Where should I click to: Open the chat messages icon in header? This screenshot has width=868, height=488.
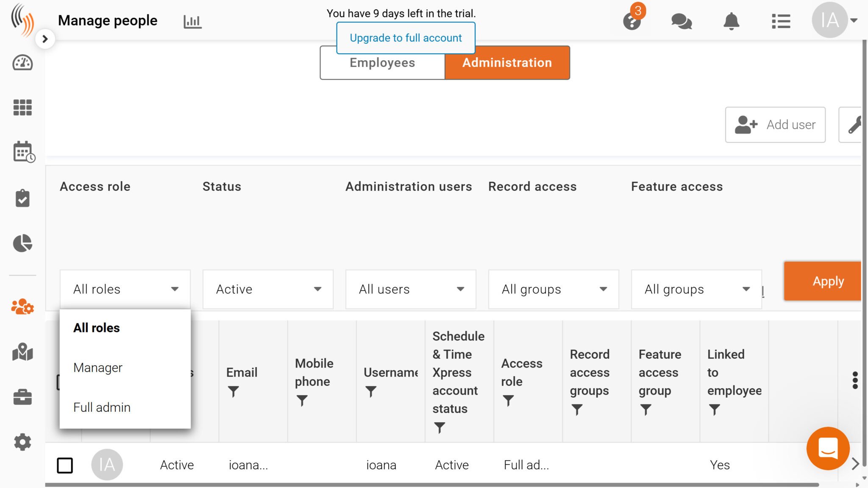(x=681, y=21)
